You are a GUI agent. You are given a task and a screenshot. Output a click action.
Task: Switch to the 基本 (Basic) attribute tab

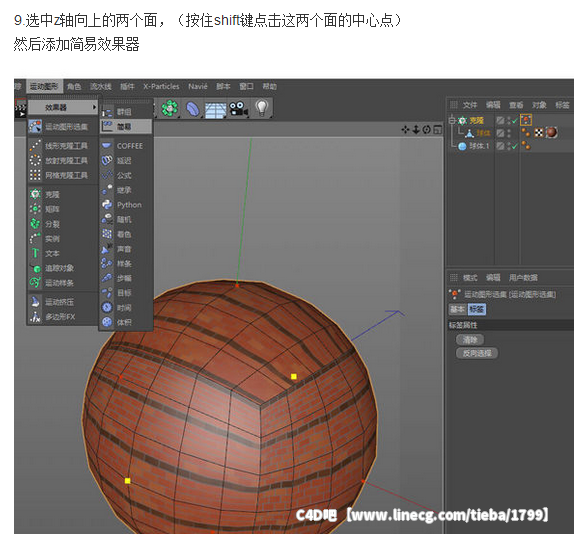point(457,309)
